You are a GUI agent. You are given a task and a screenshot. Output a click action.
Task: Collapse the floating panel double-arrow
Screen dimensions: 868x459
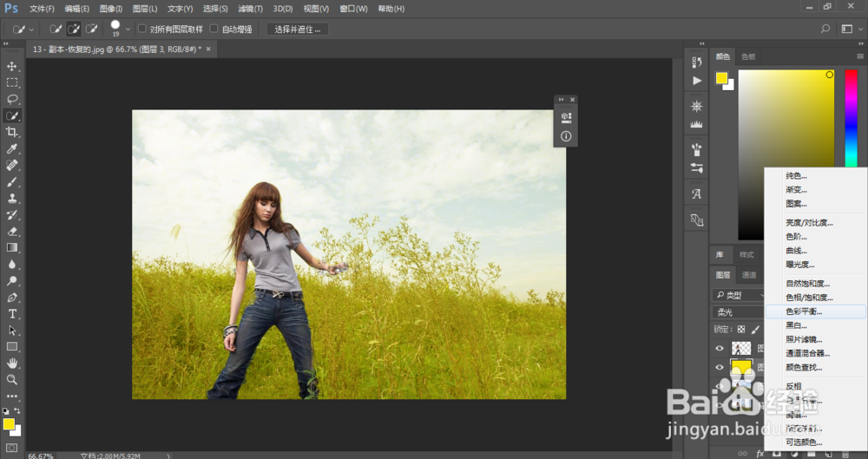coord(562,100)
